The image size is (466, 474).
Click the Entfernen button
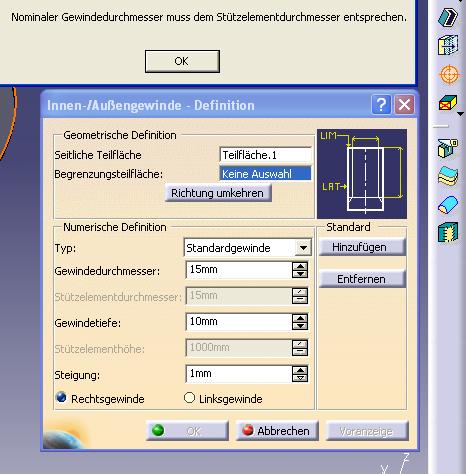362,279
